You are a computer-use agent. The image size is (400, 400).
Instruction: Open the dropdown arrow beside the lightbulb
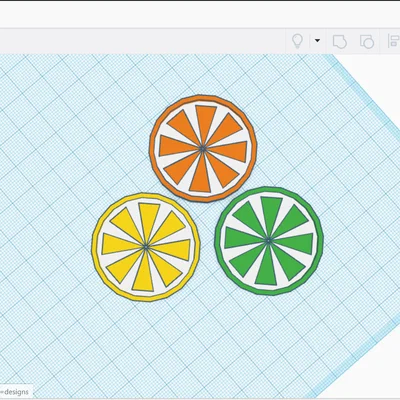pyautogui.click(x=317, y=41)
